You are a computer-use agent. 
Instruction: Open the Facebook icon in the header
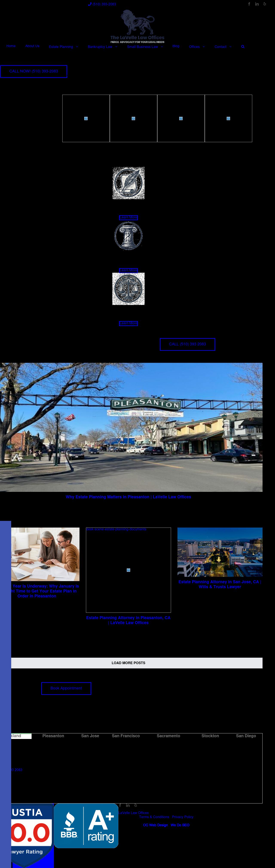[249, 4]
